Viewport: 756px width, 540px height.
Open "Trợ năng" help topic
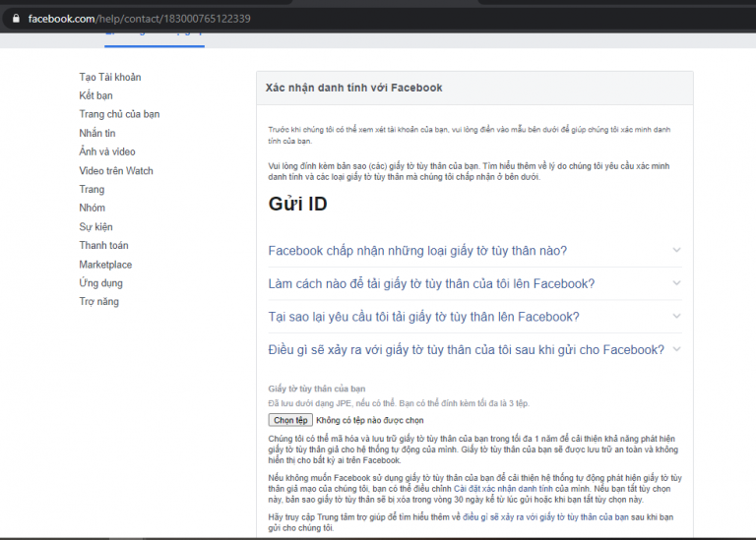(98, 302)
